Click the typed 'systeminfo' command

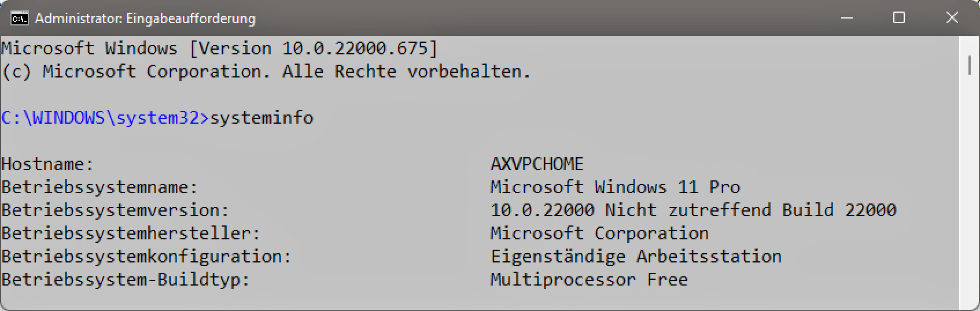(x=261, y=118)
